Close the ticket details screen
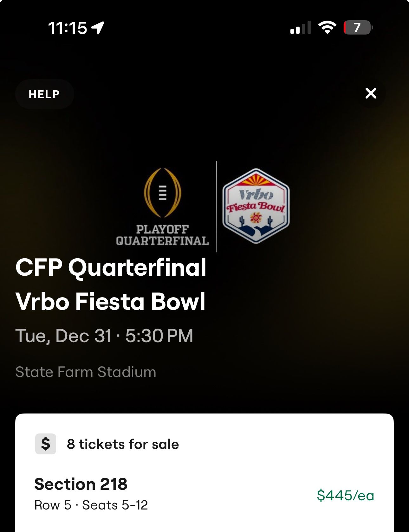 [x=371, y=93]
